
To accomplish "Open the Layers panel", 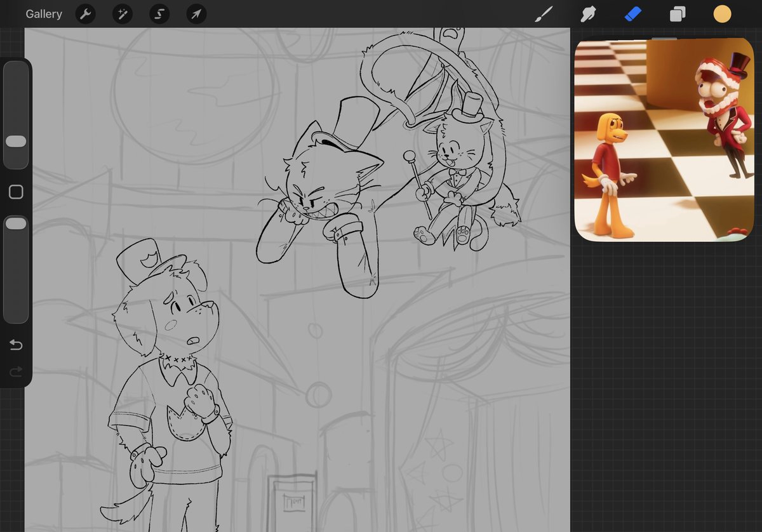I will click(x=678, y=14).
